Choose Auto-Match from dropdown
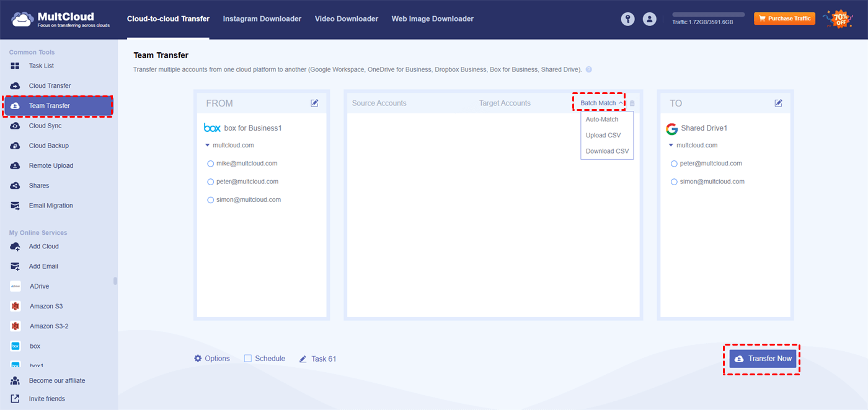868x410 pixels. coord(602,120)
